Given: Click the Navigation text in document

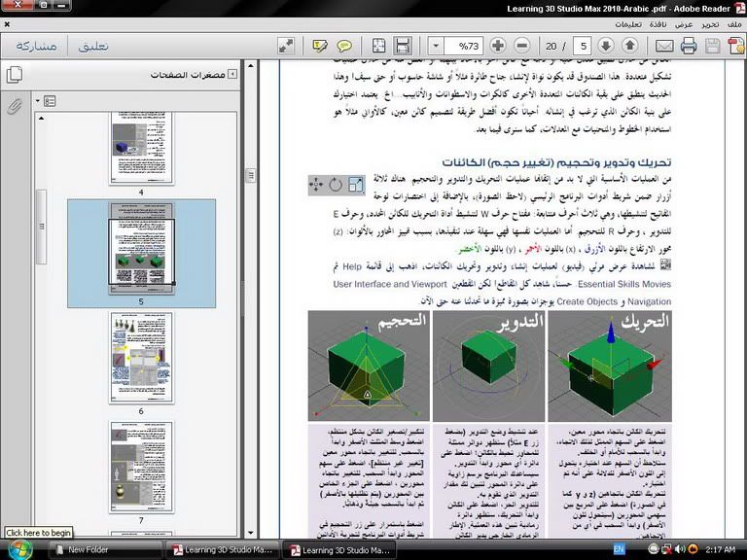Looking at the screenshot, I should tap(650, 301).
